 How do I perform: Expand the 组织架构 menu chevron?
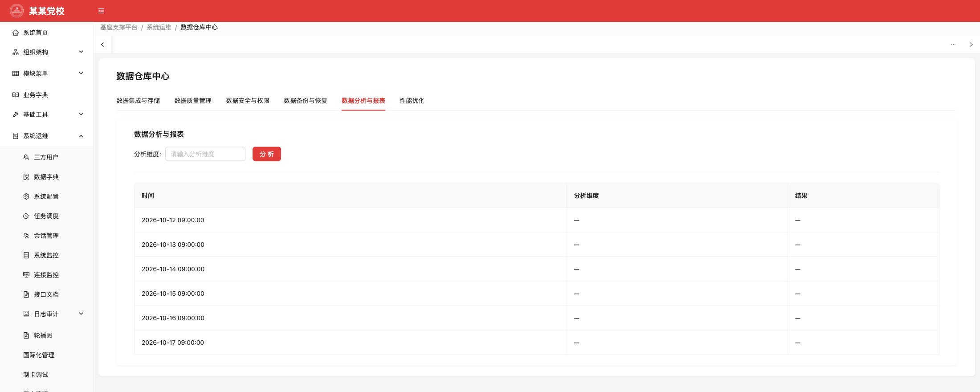click(81, 52)
